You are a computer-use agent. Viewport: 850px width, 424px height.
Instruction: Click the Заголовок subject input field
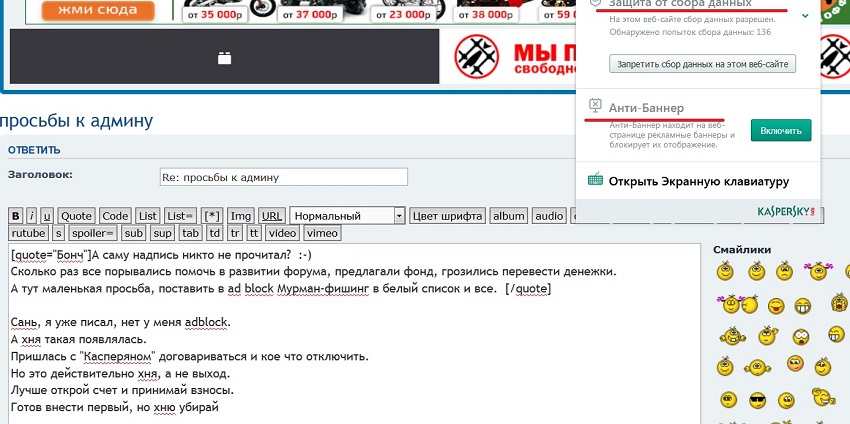point(284,177)
